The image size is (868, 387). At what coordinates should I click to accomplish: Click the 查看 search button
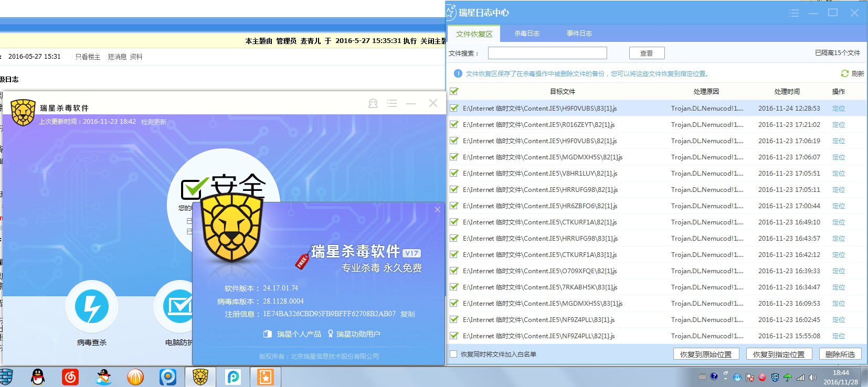click(x=647, y=53)
